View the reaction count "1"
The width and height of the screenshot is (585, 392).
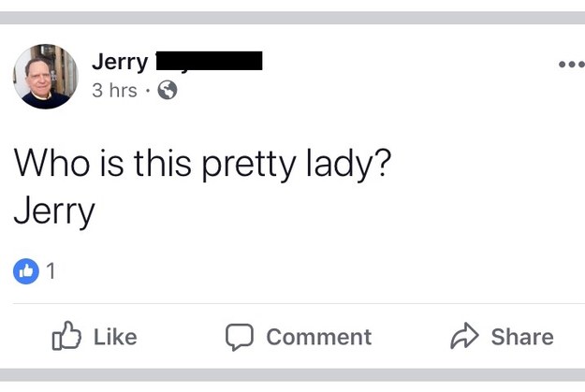coord(51,271)
